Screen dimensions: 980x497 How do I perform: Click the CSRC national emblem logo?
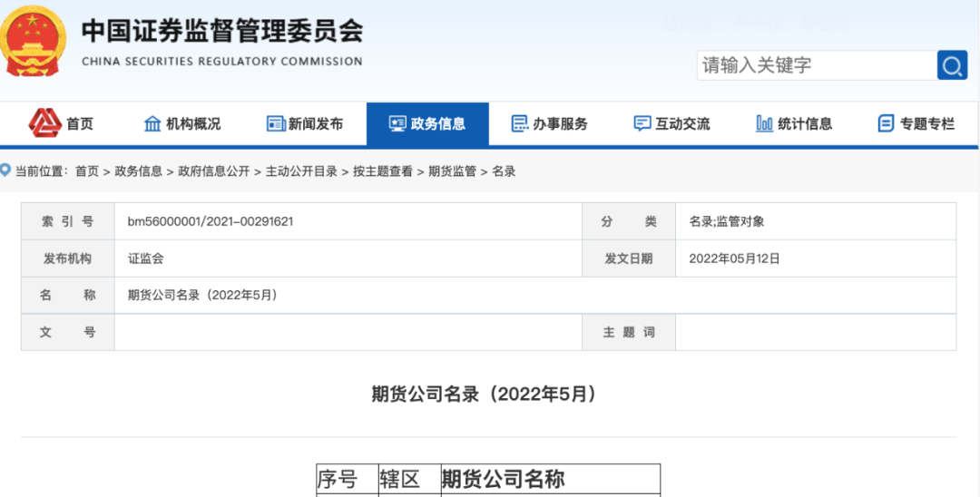coord(34,41)
